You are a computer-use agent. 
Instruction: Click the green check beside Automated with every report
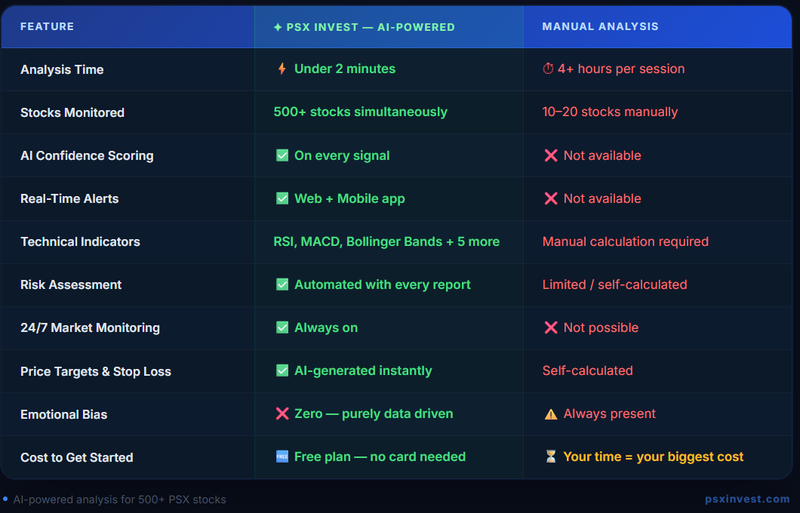[x=282, y=284]
